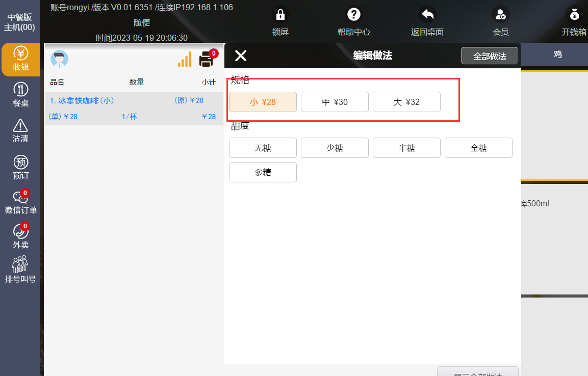Open takeout (外卖) sidebar icon

pos(20,232)
